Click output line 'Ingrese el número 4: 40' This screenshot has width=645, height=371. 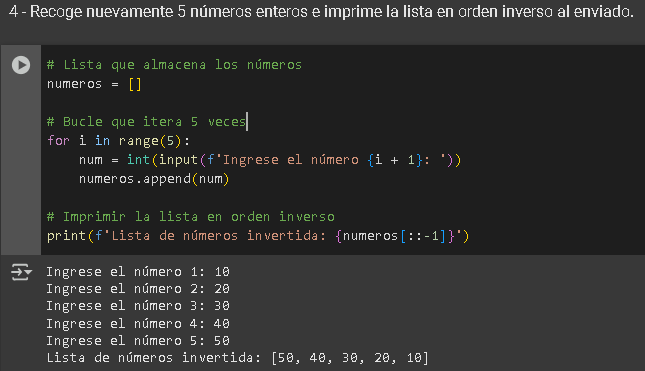tap(138, 324)
